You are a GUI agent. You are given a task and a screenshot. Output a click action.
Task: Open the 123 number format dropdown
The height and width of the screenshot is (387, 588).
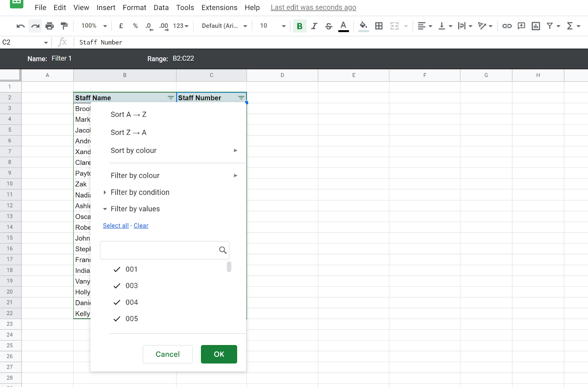(181, 26)
